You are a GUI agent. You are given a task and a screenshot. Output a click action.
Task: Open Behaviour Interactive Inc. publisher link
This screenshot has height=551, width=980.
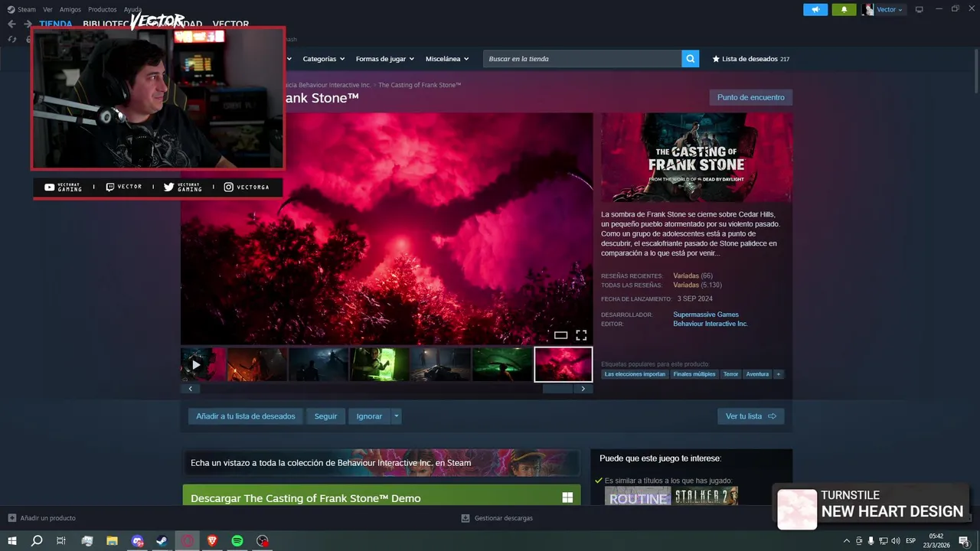click(x=710, y=324)
